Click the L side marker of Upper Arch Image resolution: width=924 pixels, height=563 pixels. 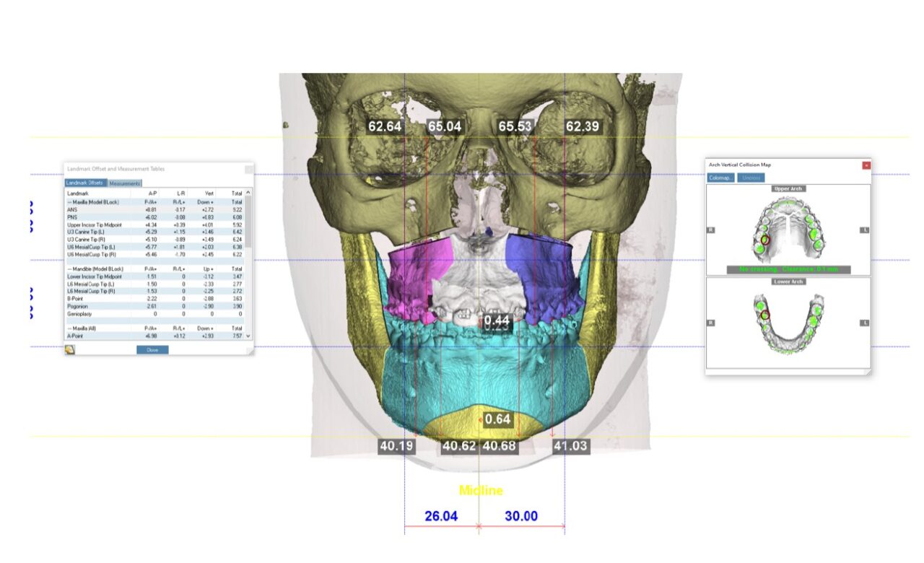coord(864,230)
